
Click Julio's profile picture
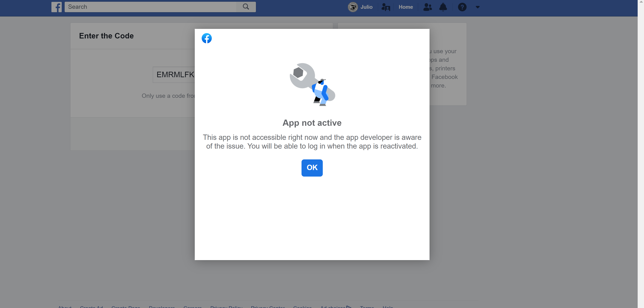tap(352, 7)
